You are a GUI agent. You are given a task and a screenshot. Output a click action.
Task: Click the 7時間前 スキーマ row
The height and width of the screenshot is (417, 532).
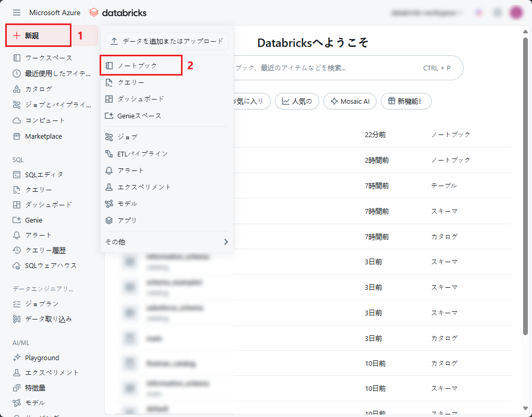coord(372,211)
